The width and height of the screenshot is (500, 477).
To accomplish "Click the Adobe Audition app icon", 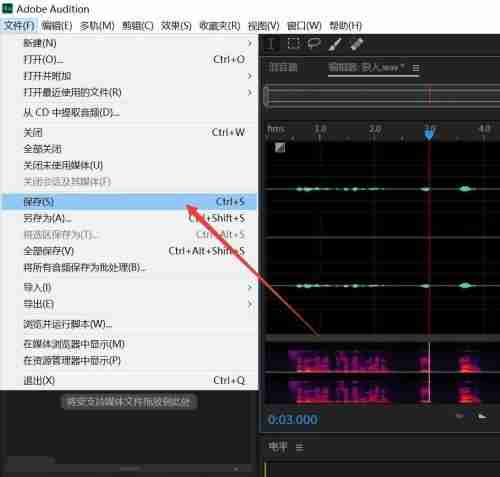I will click(x=7, y=9).
